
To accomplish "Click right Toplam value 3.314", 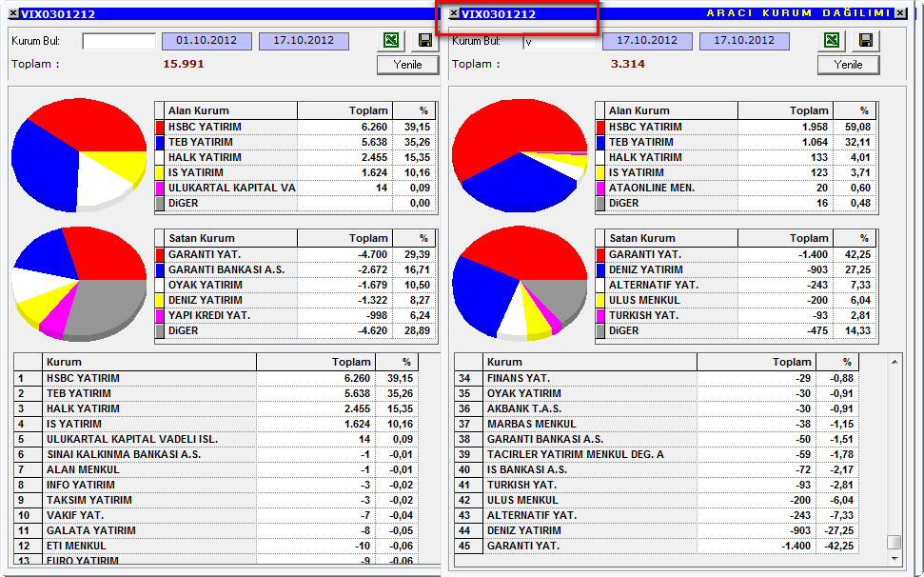I will click(628, 64).
